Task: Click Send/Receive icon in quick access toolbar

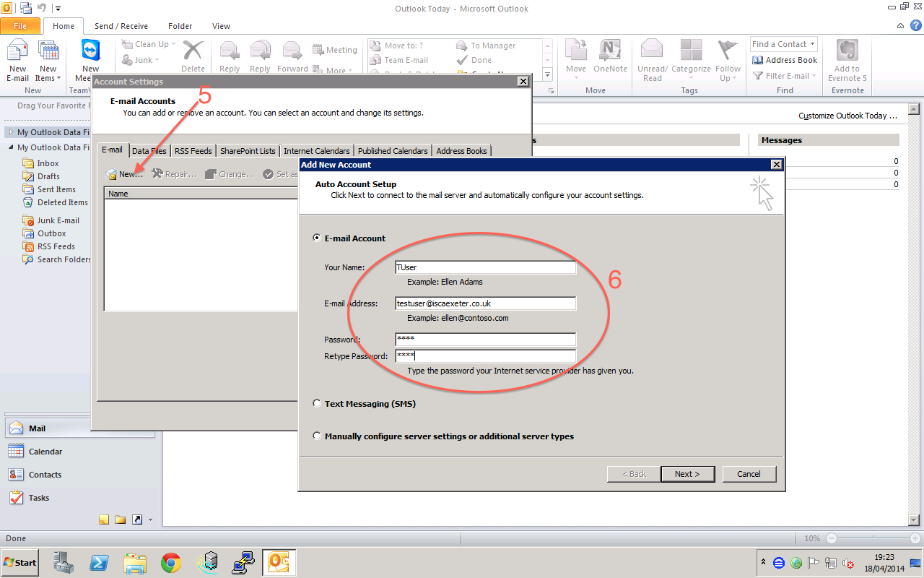Action: pyautogui.click(x=26, y=9)
